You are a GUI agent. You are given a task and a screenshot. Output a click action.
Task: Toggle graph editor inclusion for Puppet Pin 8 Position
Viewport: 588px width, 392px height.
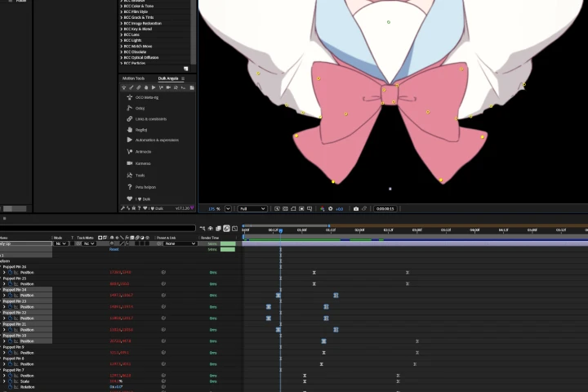pyautogui.click(x=16, y=364)
